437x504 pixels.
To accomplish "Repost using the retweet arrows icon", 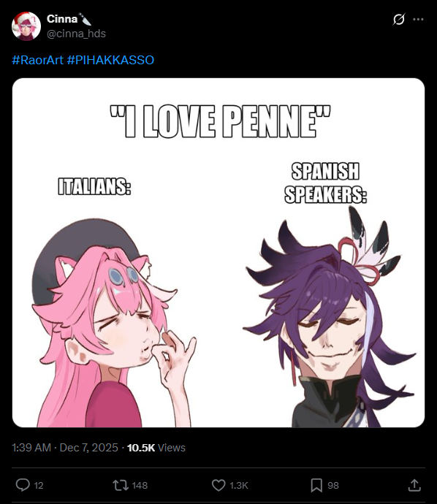I will [x=121, y=485].
